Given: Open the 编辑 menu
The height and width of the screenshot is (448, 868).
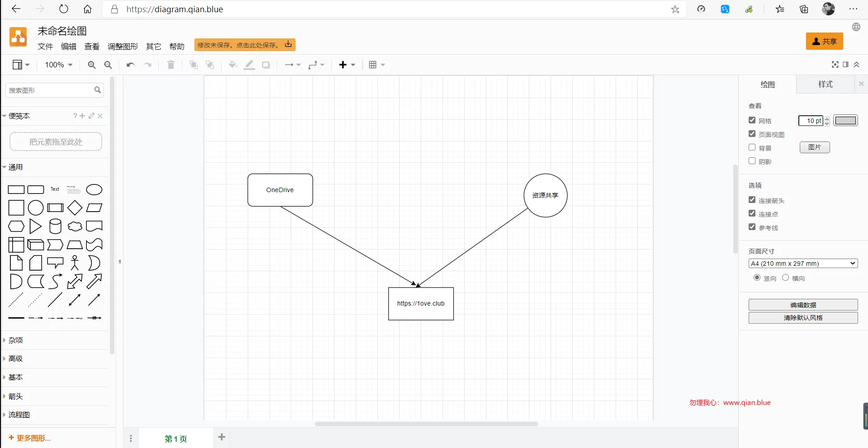Looking at the screenshot, I should [x=69, y=47].
